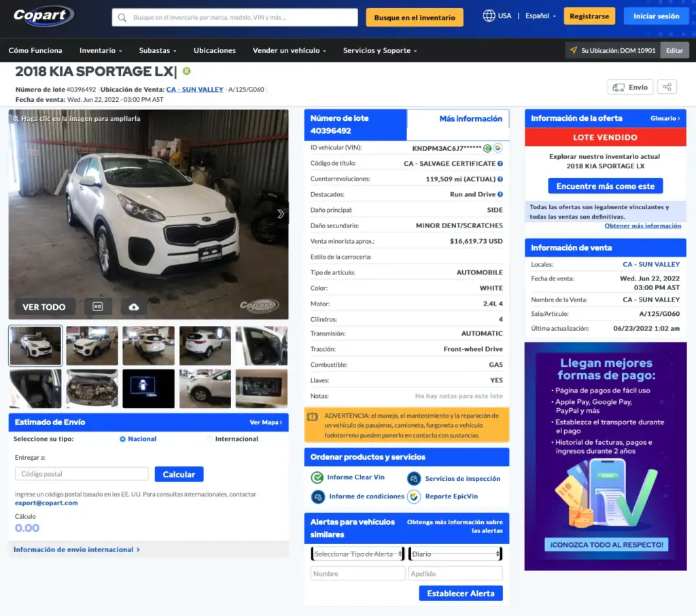Click the main vehicle photo to enlarge
Screen dimensions: 696x616
tap(148, 215)
